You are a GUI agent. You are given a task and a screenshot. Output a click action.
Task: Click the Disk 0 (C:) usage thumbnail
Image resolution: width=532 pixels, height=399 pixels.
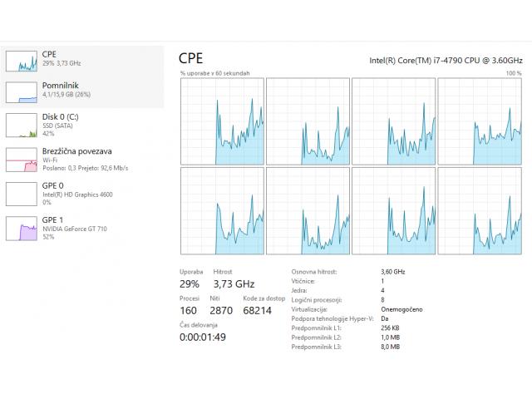tap(22, 125)
